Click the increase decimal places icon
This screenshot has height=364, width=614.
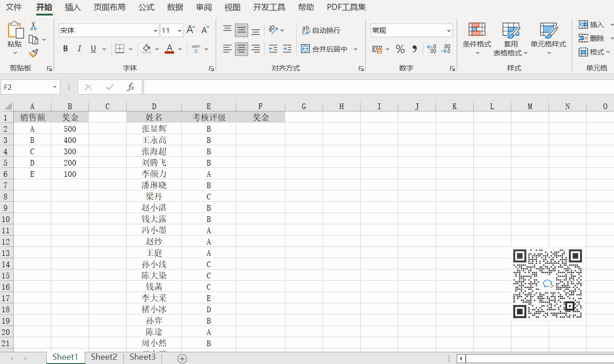click(x=431, y=49)
